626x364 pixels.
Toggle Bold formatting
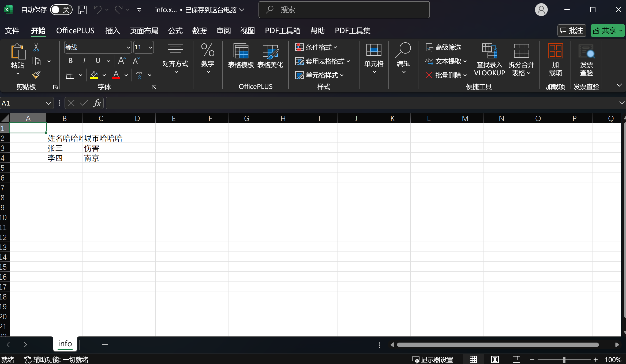point(70,61)
